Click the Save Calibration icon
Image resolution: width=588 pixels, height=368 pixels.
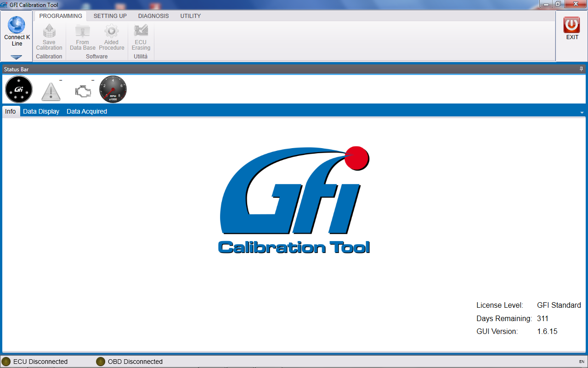coord(49,31)
